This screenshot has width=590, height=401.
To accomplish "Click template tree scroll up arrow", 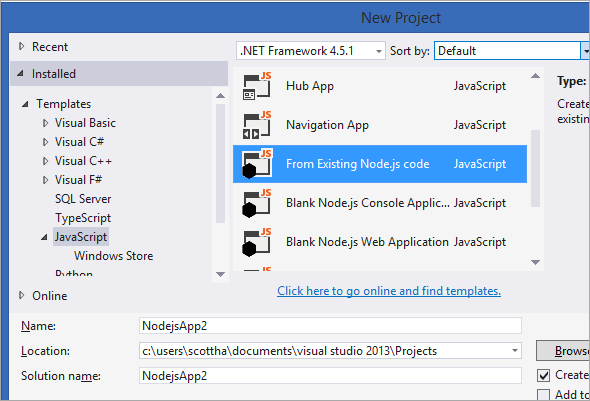I will (x=220, y=96).
